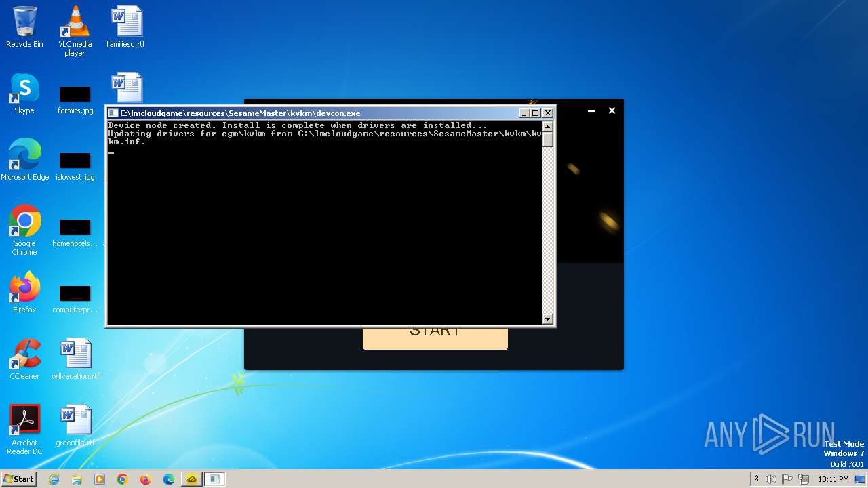Switch to lmcloudgame taskbar app
This screenshot has height=488, width=868.
192,479
